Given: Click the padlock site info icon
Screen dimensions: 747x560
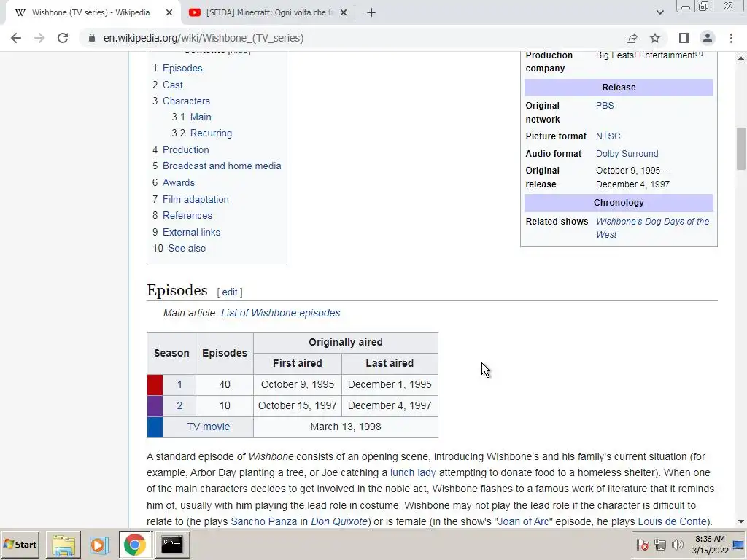Looking at the screenshot, I should click(x=92, y=38).
